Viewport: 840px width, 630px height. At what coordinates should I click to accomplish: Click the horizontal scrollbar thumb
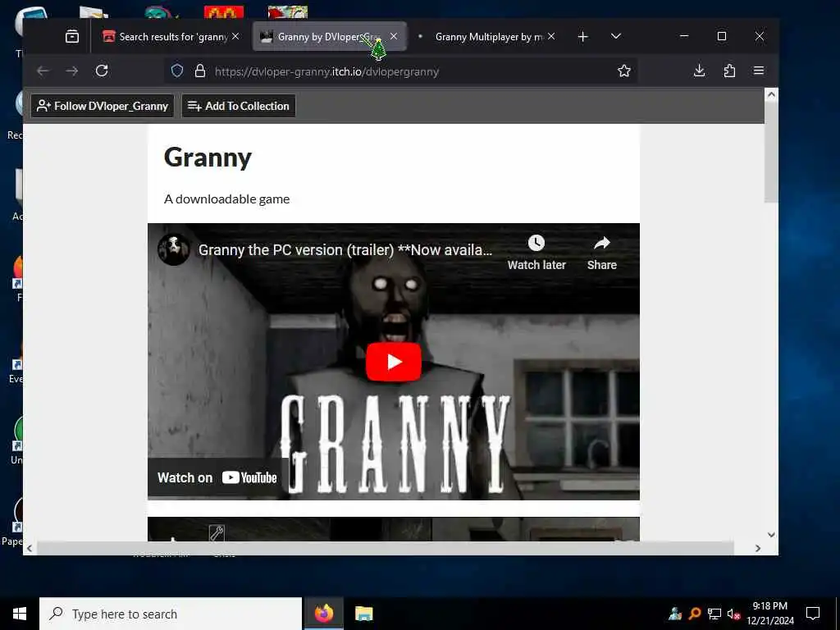[x=386, y=548]
